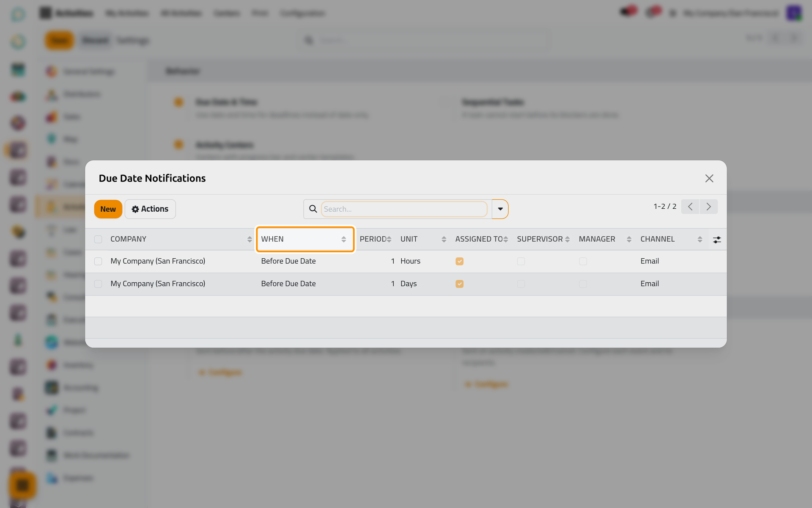Sort by the Company column
The height and width of the screenshot is (508, 812).
pos(181,239)
